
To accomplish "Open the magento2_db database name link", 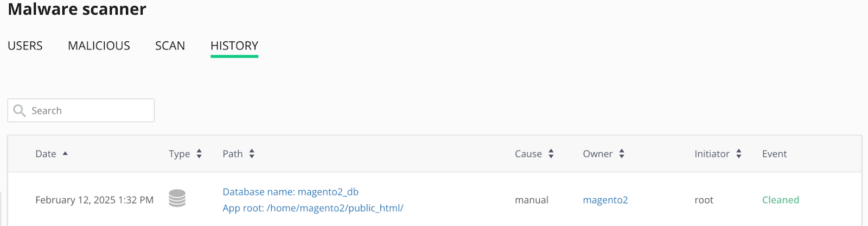I will pos(290,192).
